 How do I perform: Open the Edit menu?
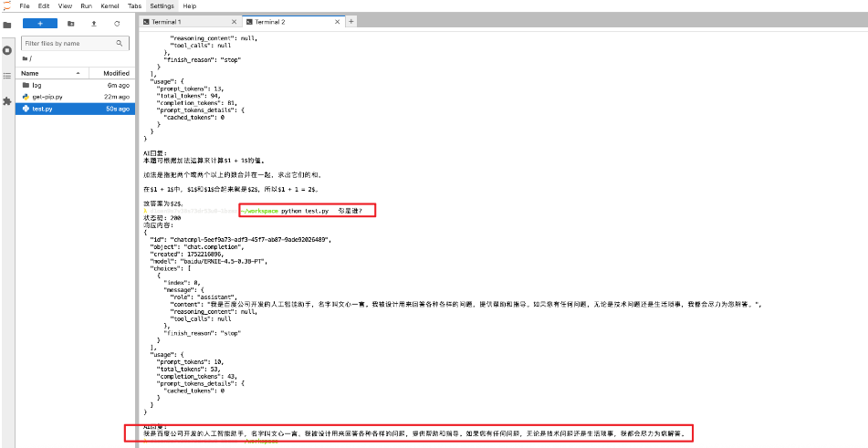pyautogui.click(x=44, y=6)
